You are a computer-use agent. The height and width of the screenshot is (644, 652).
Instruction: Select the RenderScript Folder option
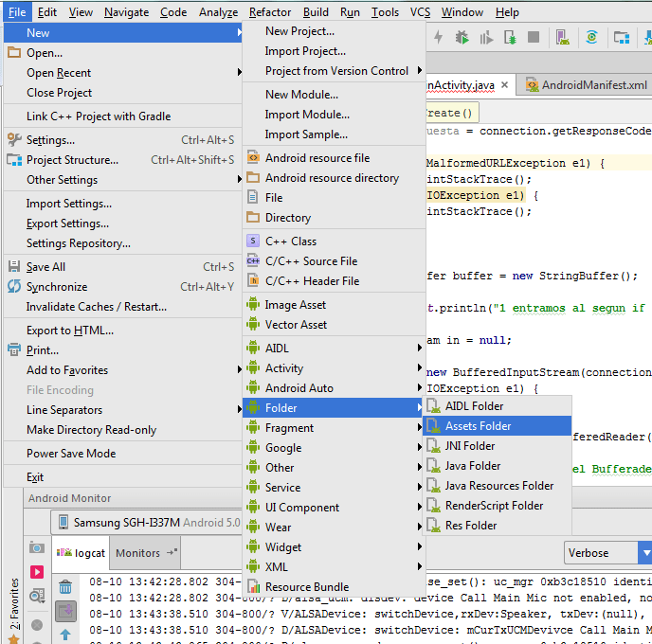(x=497, y=505)
